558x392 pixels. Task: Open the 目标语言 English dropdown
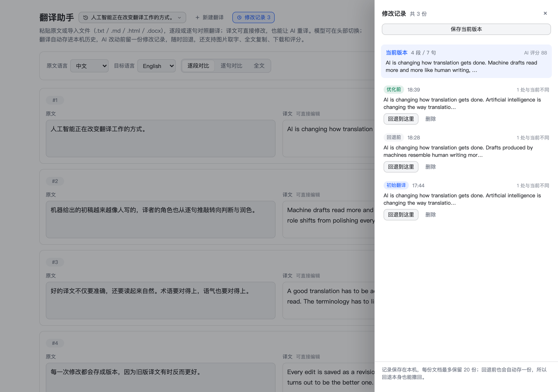click(x=157, y=66)
